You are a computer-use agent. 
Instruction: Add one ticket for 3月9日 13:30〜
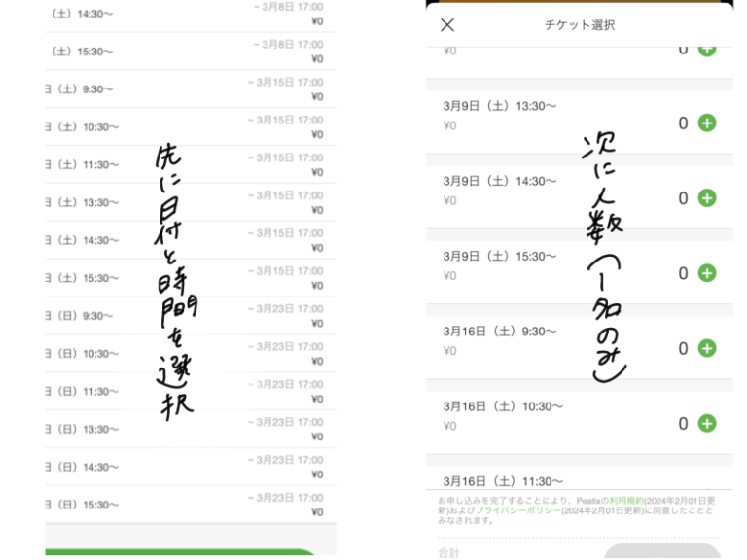click(x=707, y=122)
